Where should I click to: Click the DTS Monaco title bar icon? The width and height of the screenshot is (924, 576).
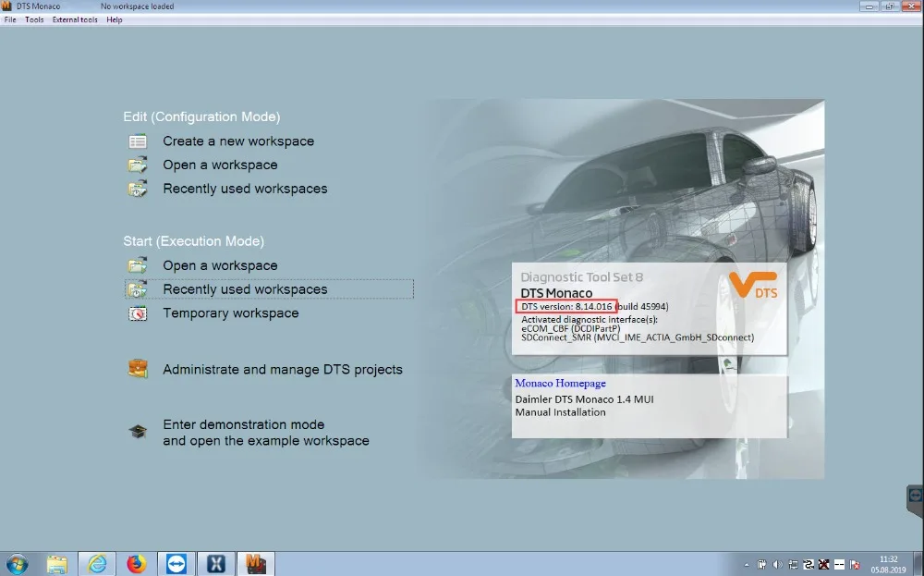click(x=6, y=6)
